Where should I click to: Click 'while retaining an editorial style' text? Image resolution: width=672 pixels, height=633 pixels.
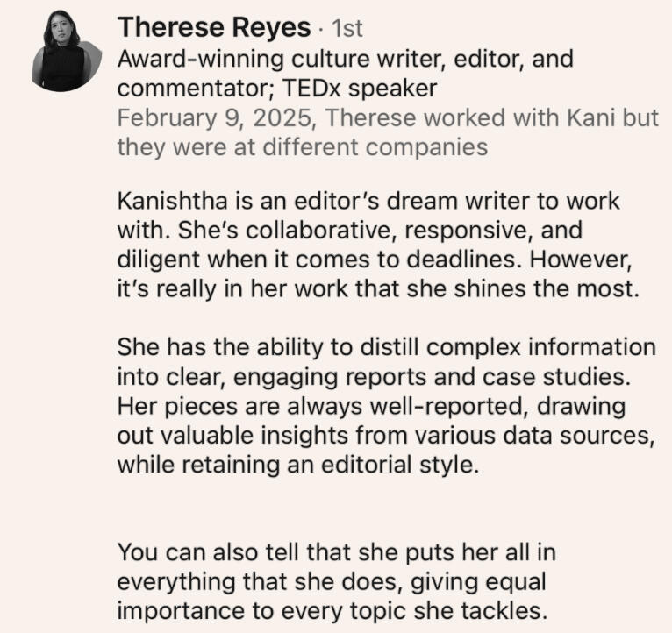[x=298, y=465]
